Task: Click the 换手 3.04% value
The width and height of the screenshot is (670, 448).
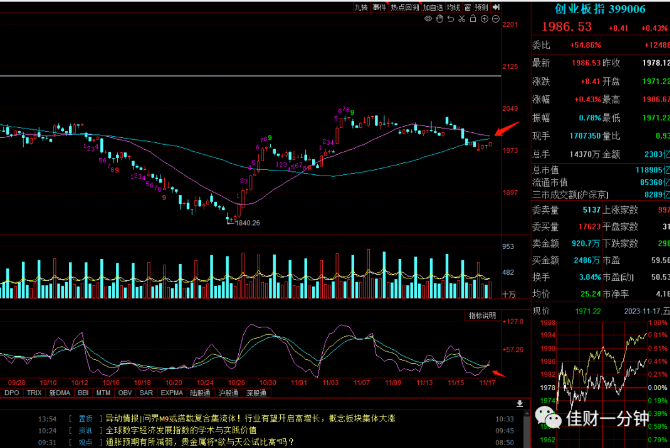Action: point(590,277)
